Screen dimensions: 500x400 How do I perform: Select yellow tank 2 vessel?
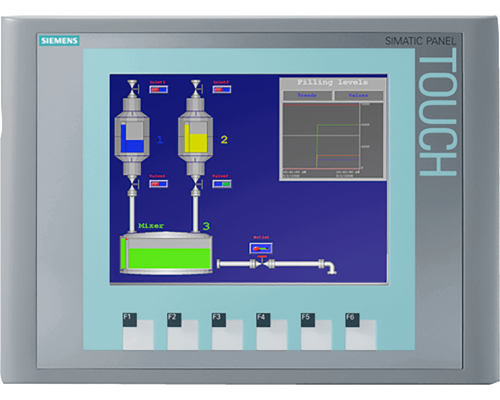pyautogui.click(x=195, y=137)
